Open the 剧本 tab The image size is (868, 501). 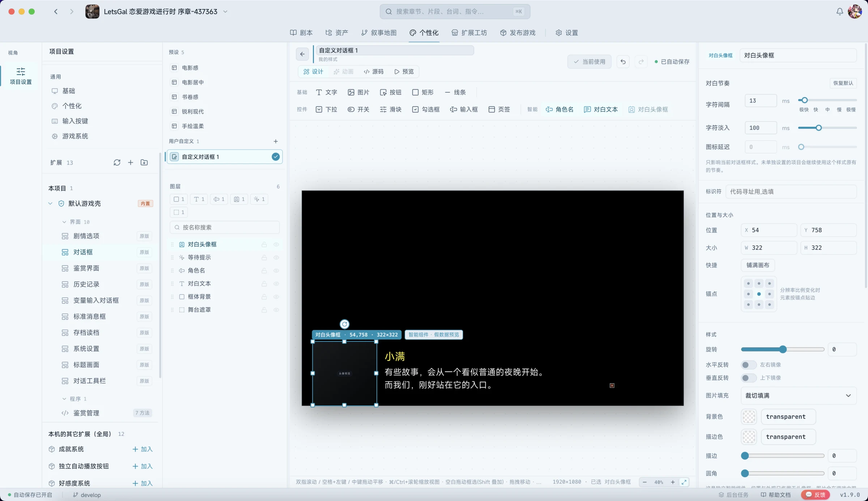301,33
